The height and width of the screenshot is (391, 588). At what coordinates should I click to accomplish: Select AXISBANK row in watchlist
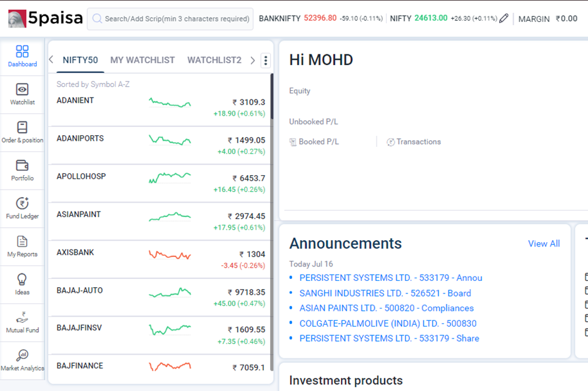pyautogui.click(x=160, y=259)
